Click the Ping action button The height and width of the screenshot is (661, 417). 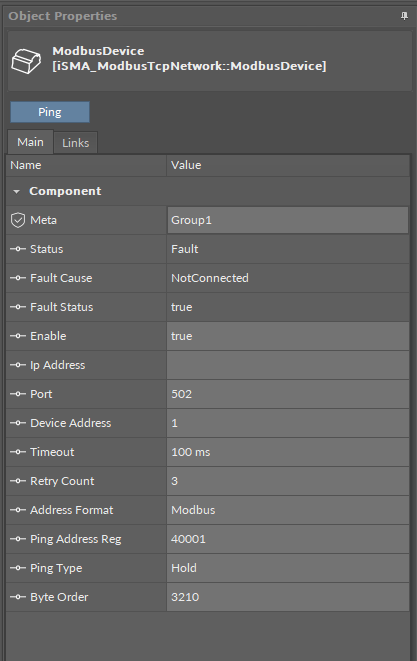pos(50,112)
